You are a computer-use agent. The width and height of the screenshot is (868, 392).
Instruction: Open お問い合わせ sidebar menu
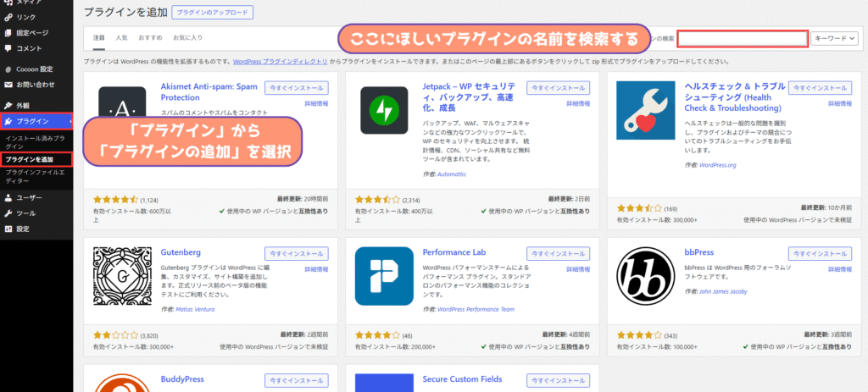point(36,85)
